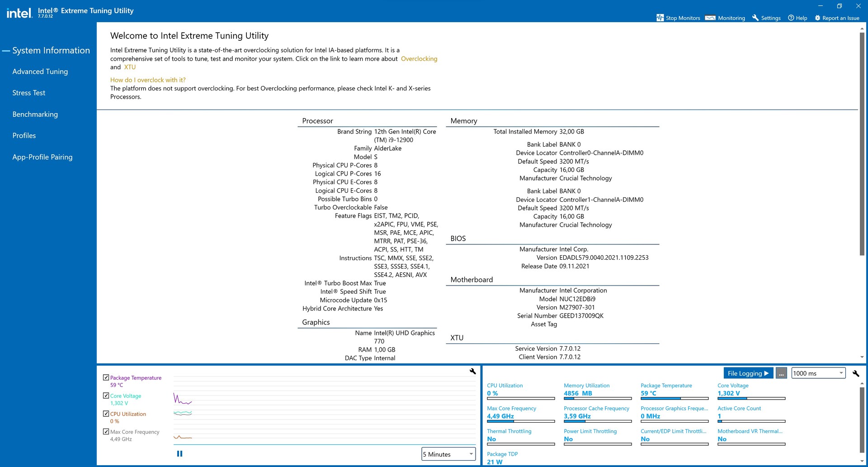
Task: Click the Thermal Throttling tile
Action: click(x=521, y=437)
